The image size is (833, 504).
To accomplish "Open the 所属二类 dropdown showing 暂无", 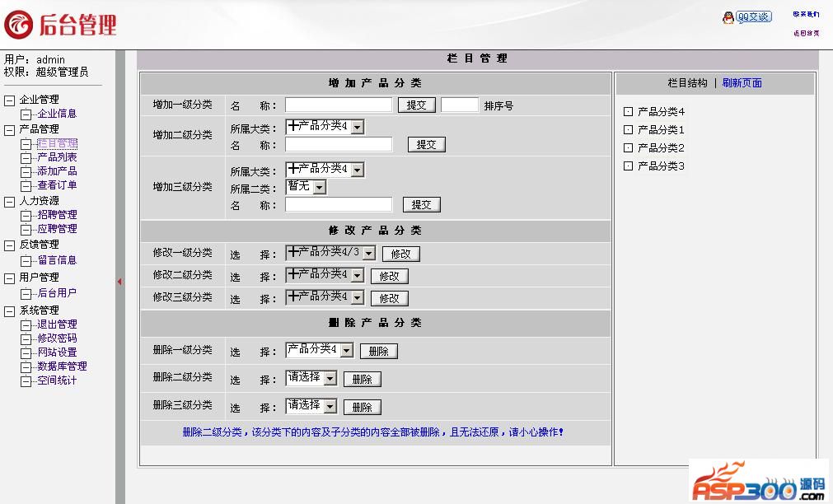I will (319, 188).
